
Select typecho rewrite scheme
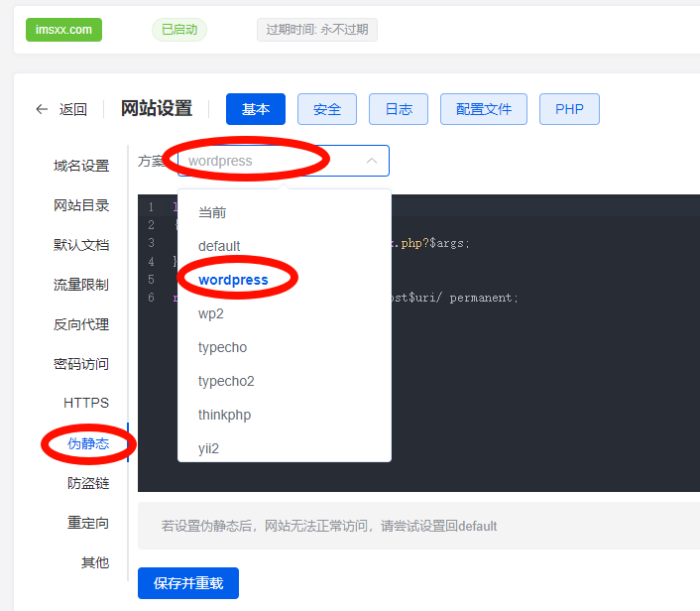point(285,347)
